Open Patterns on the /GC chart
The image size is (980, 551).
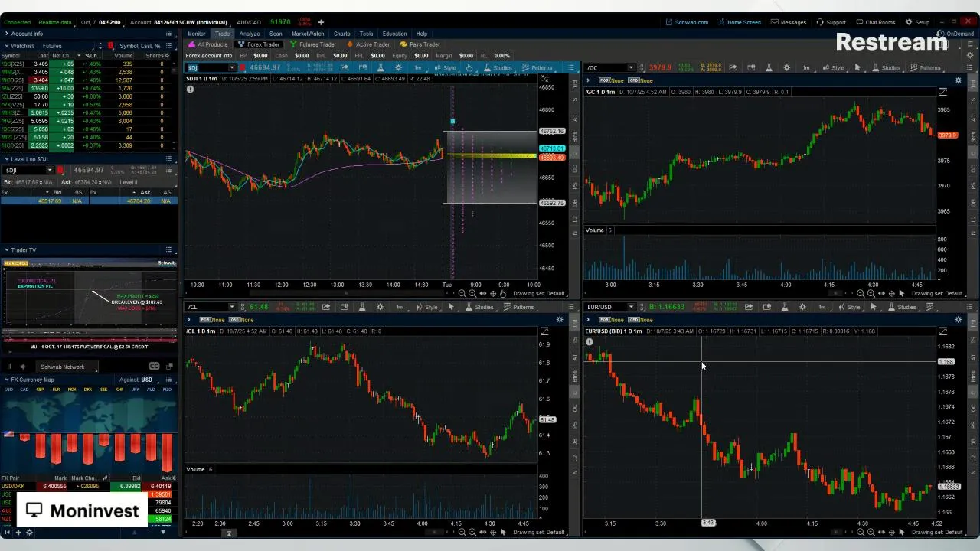point(924,67)
